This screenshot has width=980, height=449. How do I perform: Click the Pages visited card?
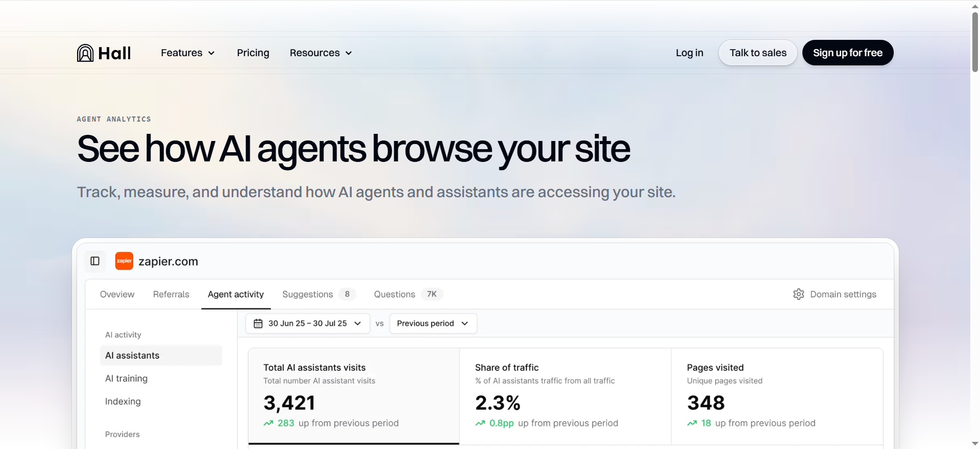777,396
